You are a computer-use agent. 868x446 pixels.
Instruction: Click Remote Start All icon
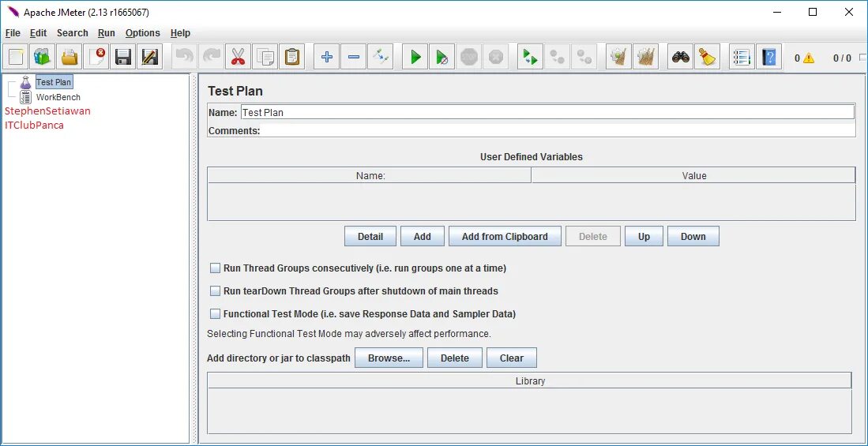click(x=530, y=57)
